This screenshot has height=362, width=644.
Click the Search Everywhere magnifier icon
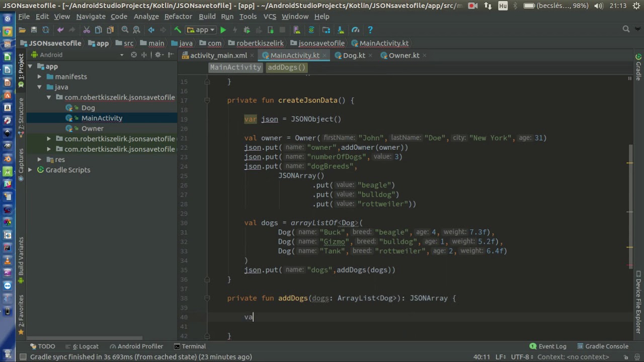click(626, 30)
